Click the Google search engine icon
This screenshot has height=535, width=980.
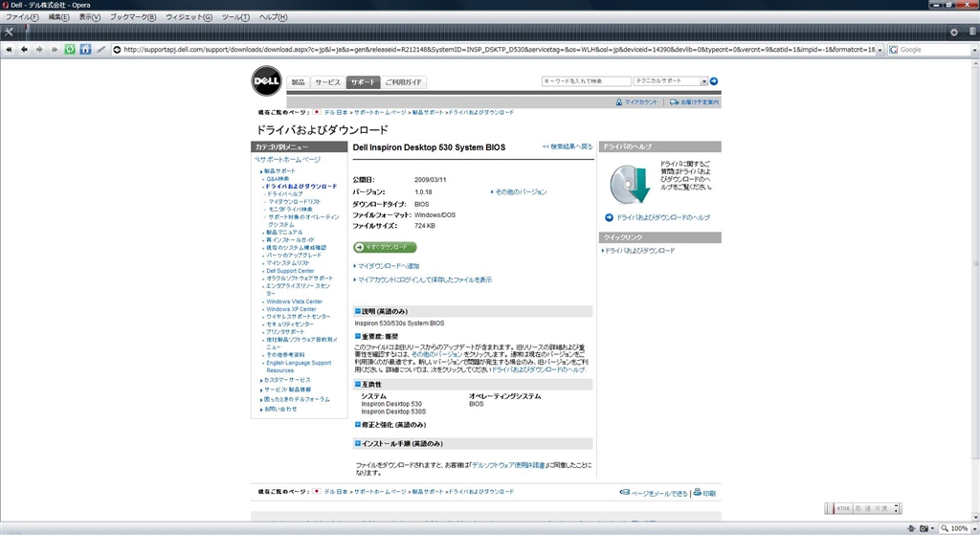point(894,50)
